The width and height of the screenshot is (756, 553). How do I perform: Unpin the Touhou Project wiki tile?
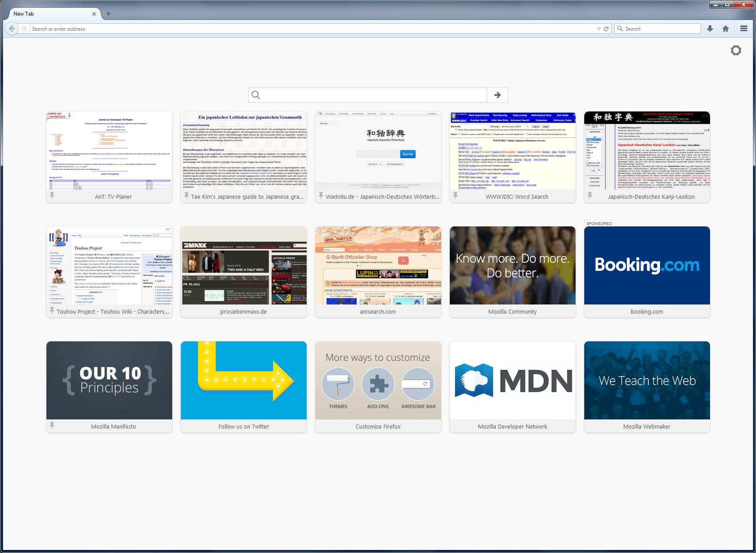[52, 311]
